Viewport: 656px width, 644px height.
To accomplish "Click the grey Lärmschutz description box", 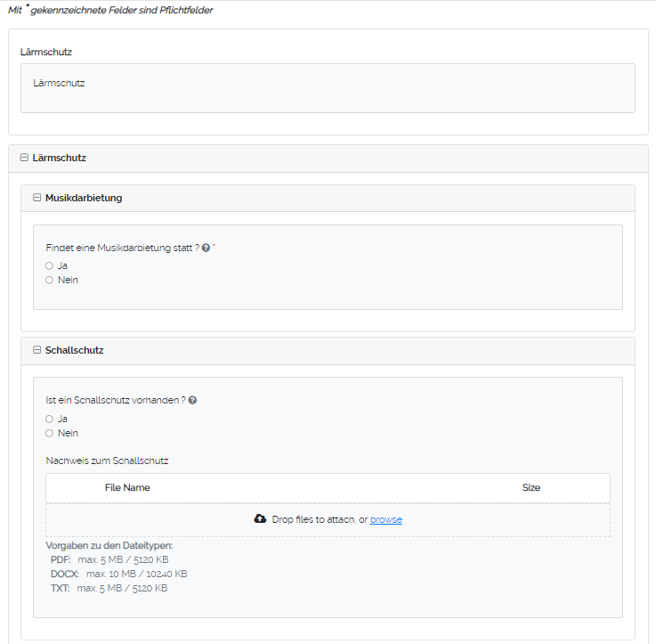I will [328, 88].
